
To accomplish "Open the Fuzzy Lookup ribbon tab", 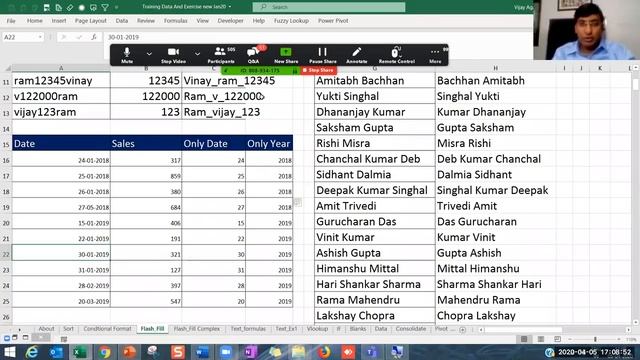I will pos(291,21).
